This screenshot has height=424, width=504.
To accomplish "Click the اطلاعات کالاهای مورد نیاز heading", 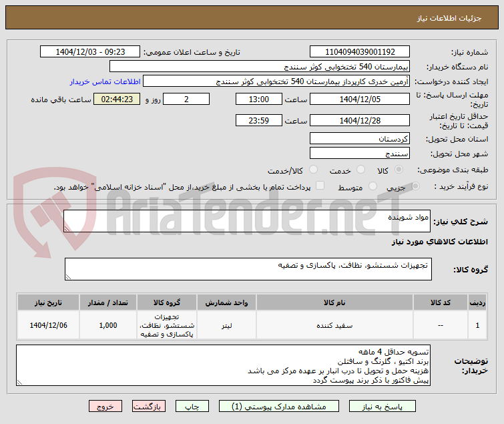I will [439, 242].
